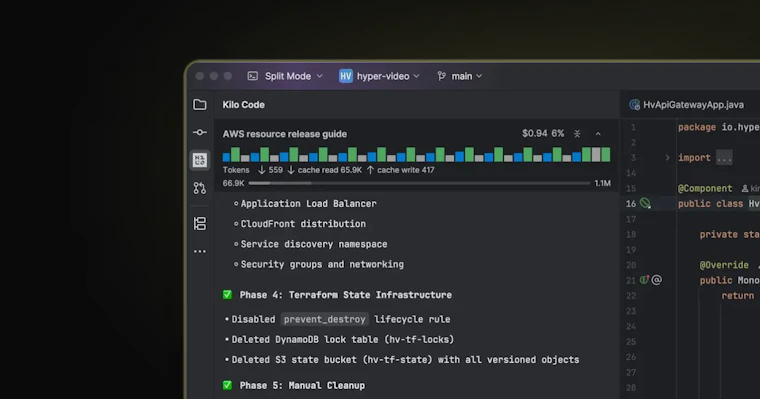This screenshot has height=399, width=760.
Task: Click line number 16 in the gutter
Action: (x=631, y=204)
